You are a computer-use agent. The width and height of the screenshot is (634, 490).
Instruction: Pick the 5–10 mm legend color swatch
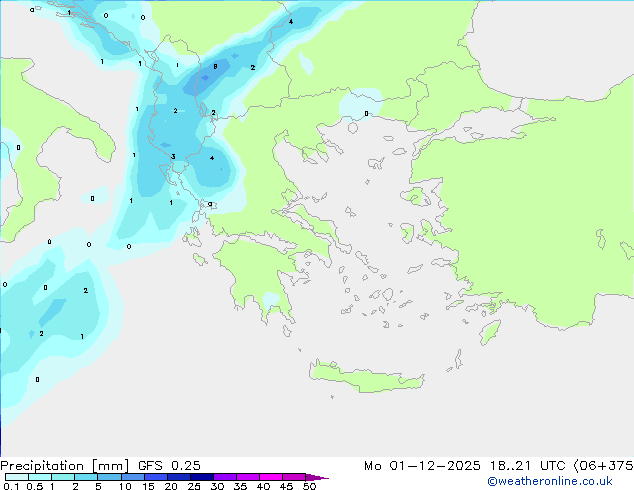pos(109,477)
